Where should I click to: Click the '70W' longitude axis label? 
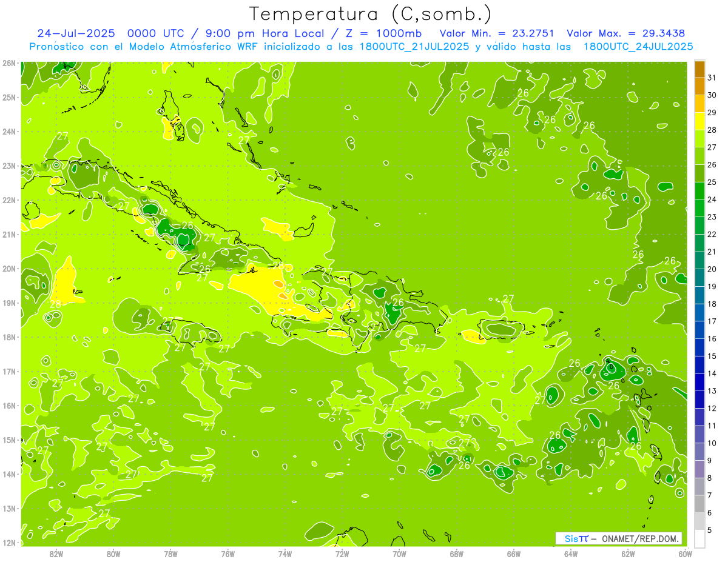(399, 554)
